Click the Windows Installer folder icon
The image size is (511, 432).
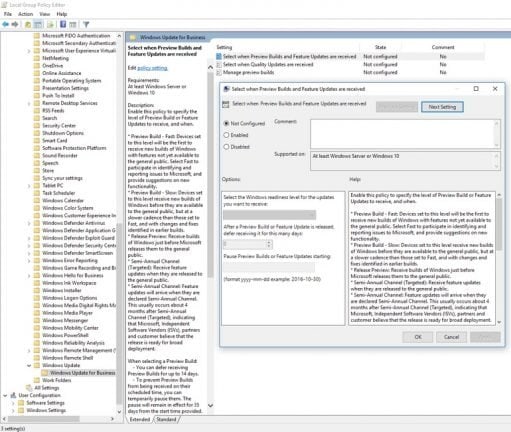37,290
